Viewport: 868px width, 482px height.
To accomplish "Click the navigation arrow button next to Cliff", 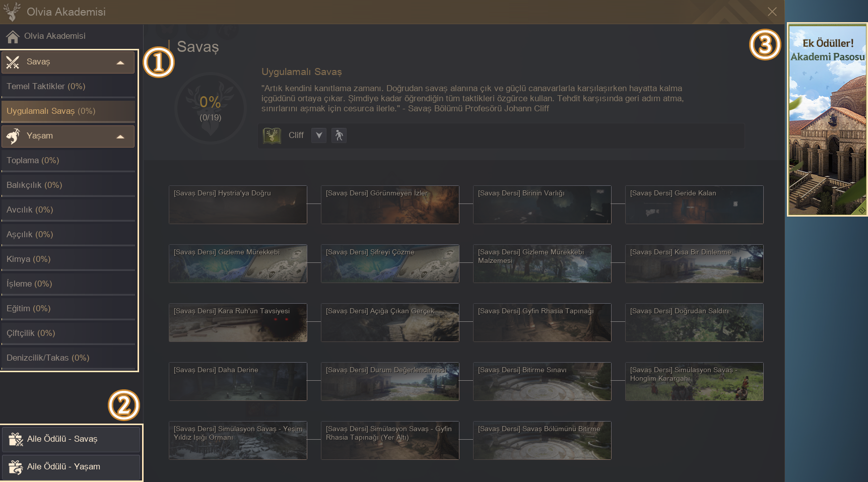I will point(319,135).
